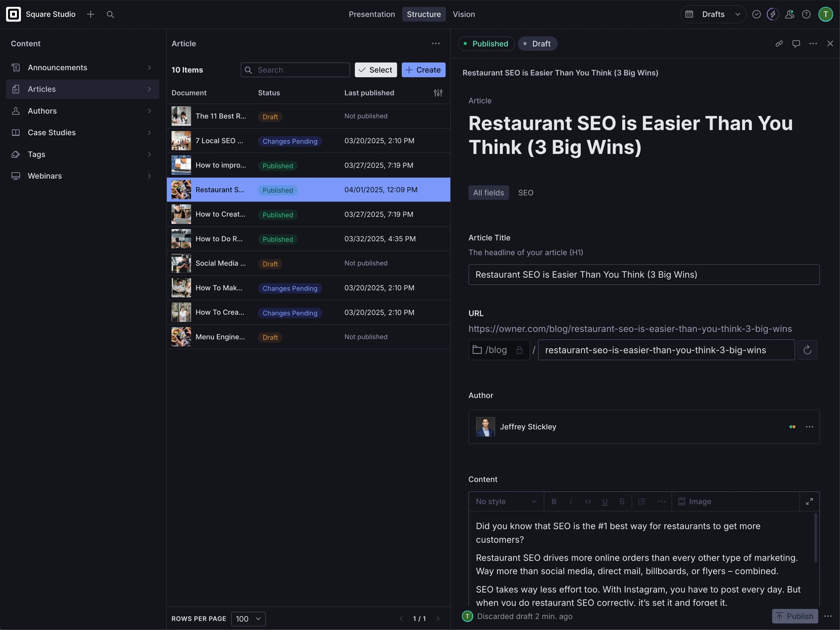Click the Create button
Image resolution: width=840 pixels, height=630 pixels.
coord(423,70)
